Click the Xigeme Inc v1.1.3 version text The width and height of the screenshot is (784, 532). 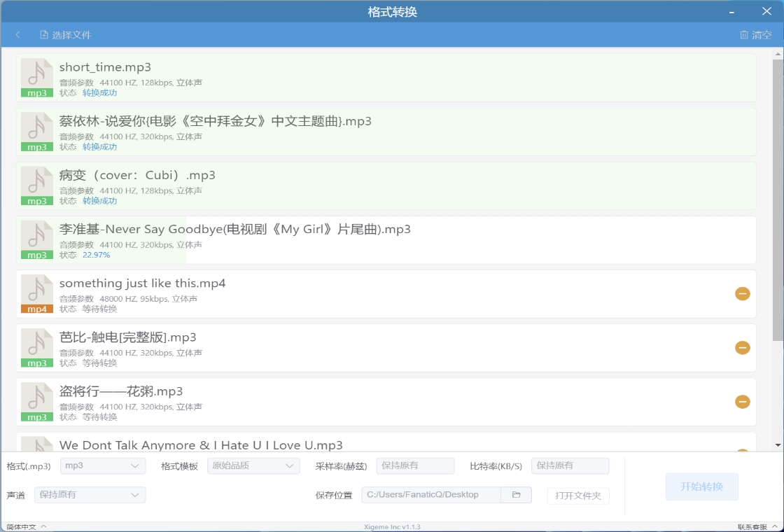click(x=392, y=527)
